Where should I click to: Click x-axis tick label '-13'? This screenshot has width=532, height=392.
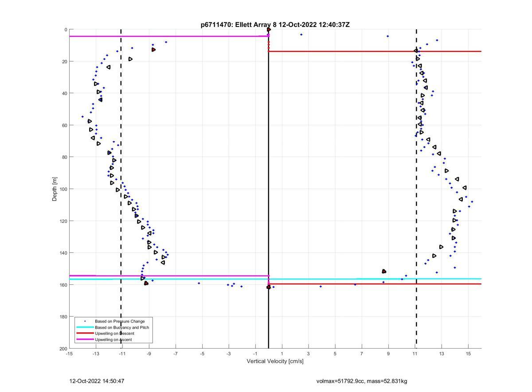[x=96, y=353]
